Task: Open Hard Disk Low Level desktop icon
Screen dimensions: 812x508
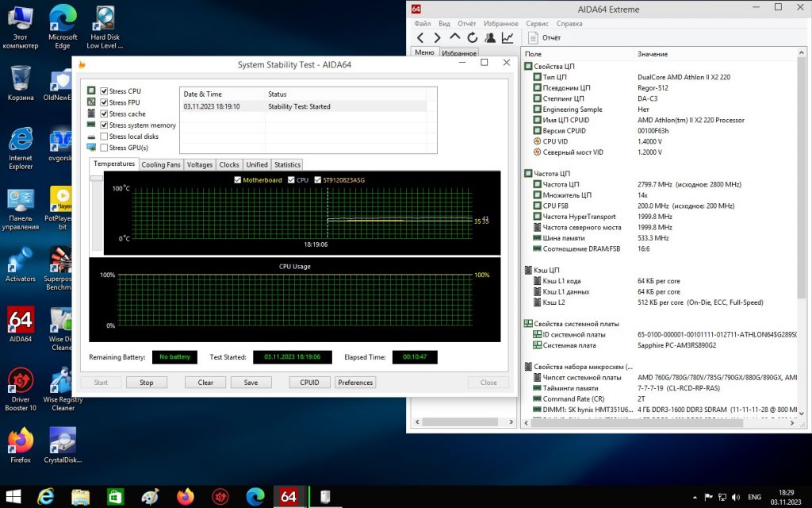Action: (105, 28)
